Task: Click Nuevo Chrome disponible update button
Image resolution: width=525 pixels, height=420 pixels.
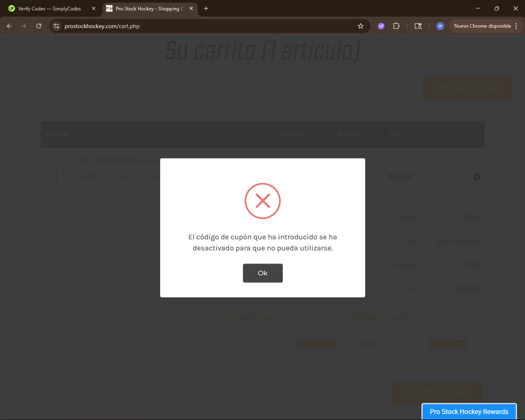Action: coord(482,26)
